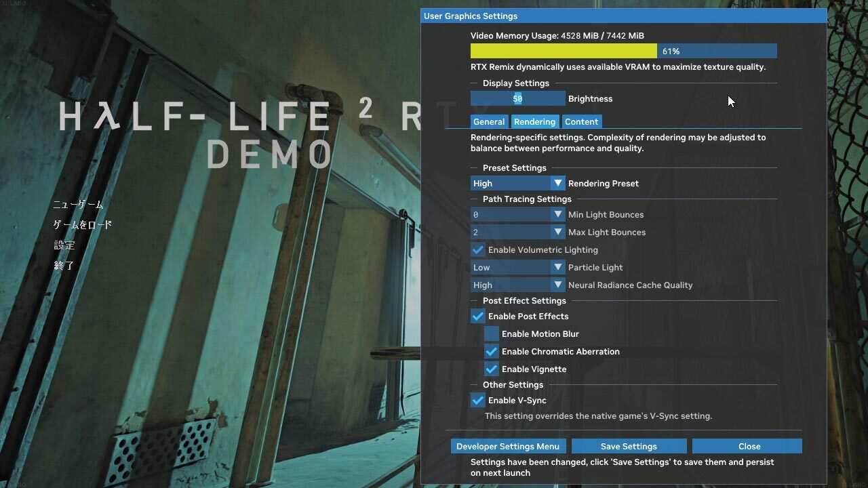Enable the Motion Blur checkbox
The height and width of the screenshot is (488, 868).
tap(492, 334)
